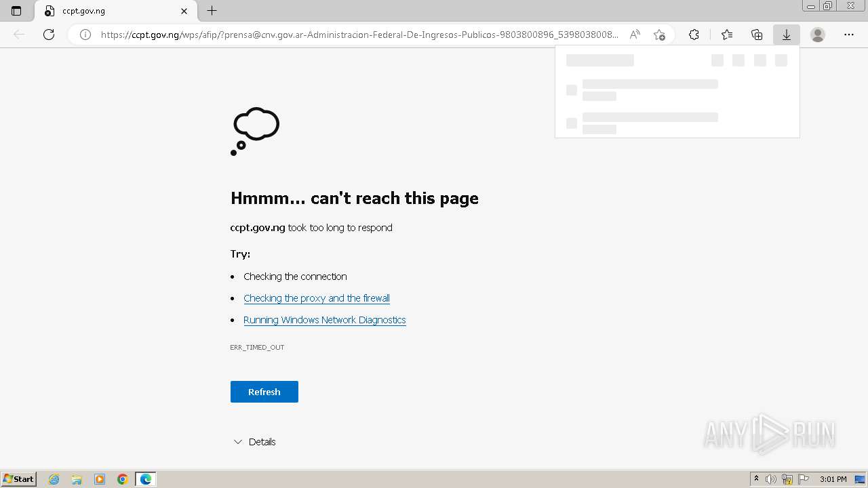Launch Internet Explorer from taskbar
Viewport: 868px width, 488px height.
[x=54, y=479]
